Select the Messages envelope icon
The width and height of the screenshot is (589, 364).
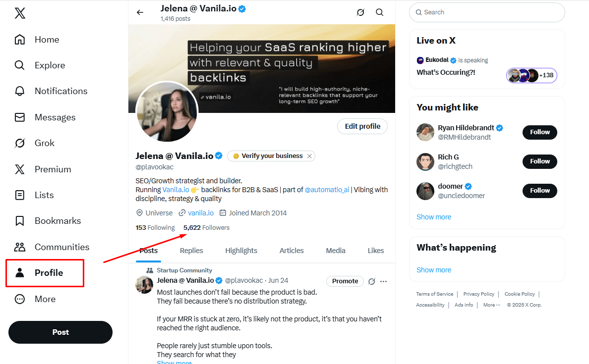click(20, 117)
